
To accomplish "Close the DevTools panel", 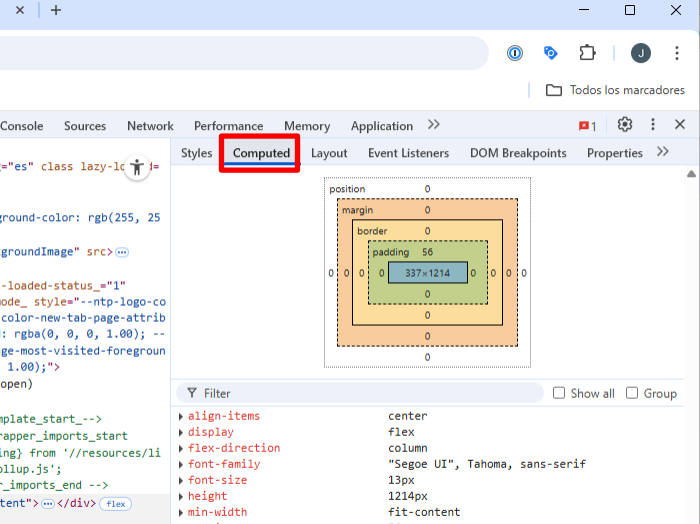I will [x=680, y=125].
